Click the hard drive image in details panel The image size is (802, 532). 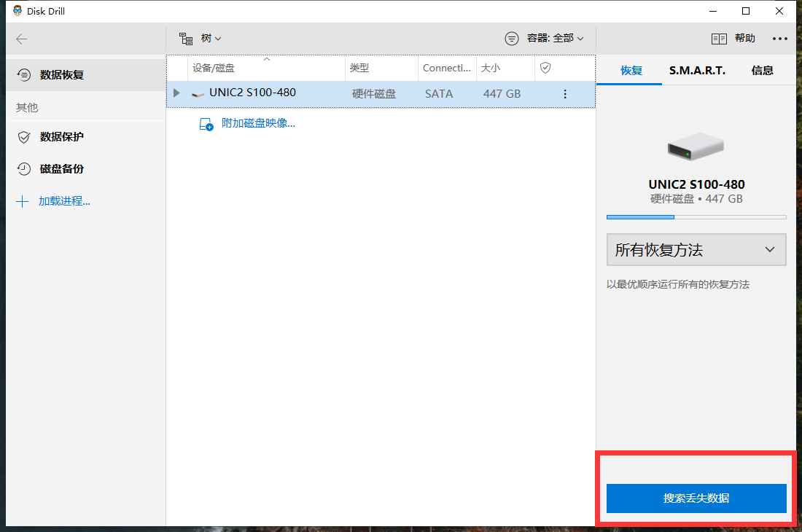click(x=696, y=146)
